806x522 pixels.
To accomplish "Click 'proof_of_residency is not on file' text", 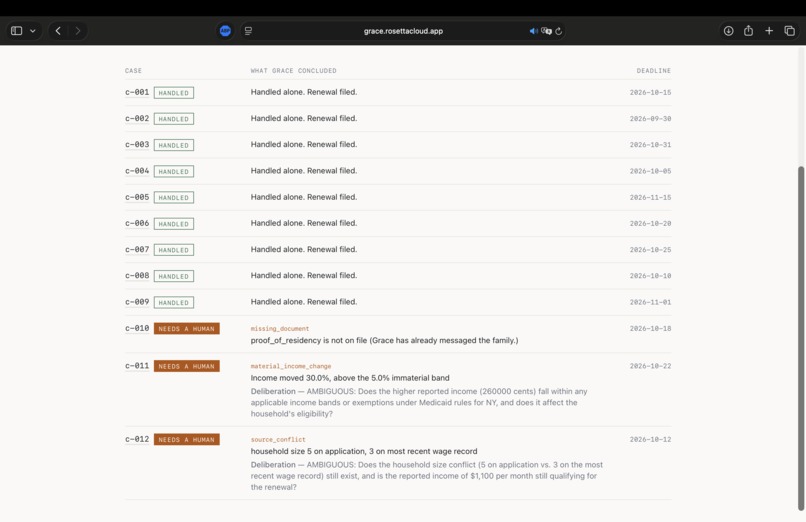I will (x=309, y=340).
